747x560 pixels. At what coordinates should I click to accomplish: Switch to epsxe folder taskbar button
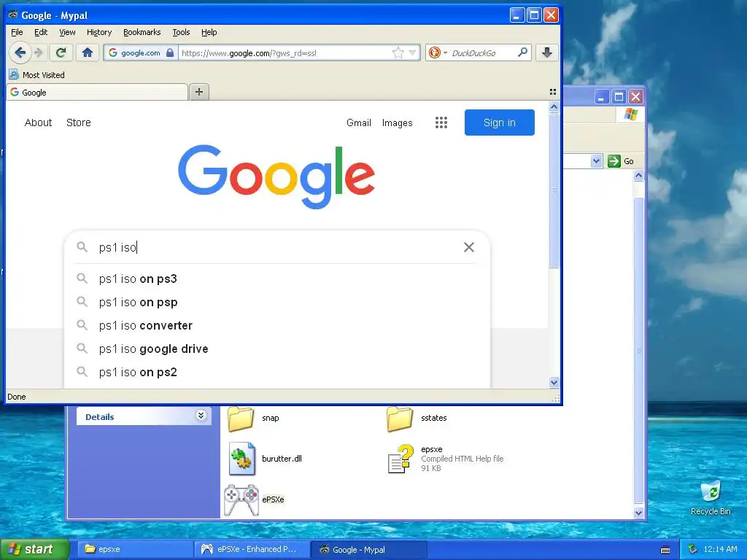[x=135, y=550]
